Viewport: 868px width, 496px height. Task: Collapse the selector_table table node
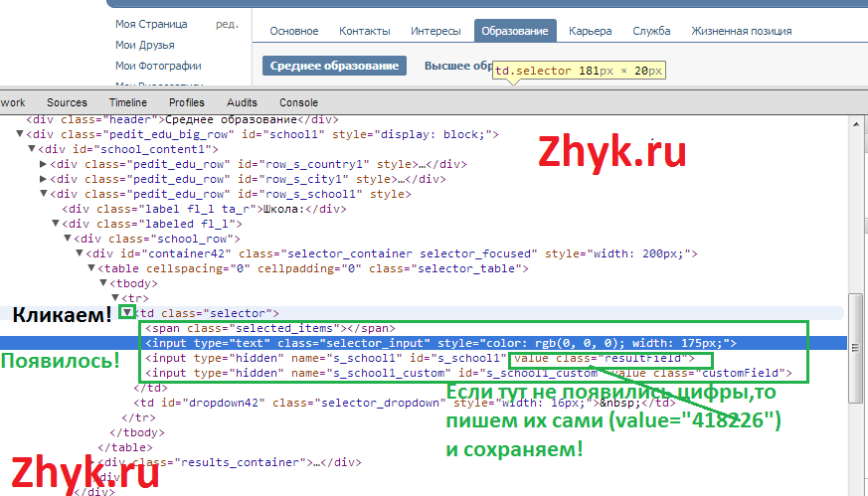click(91, 268)
